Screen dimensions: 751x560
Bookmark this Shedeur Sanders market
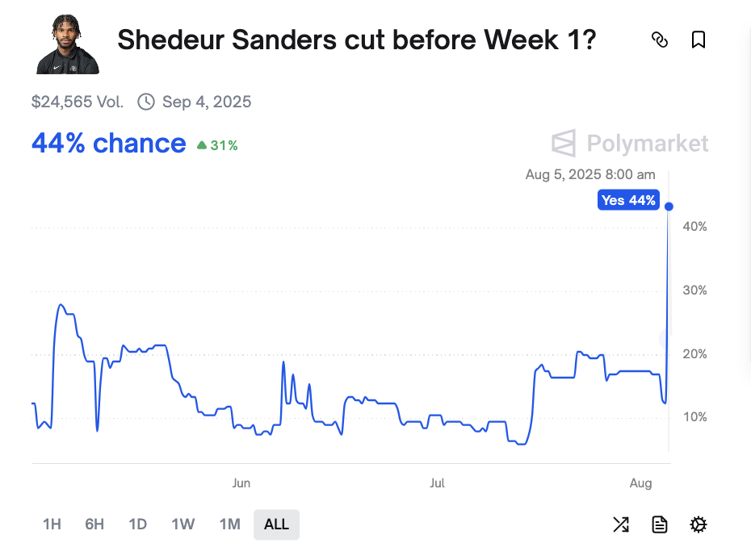coord(698,40)
